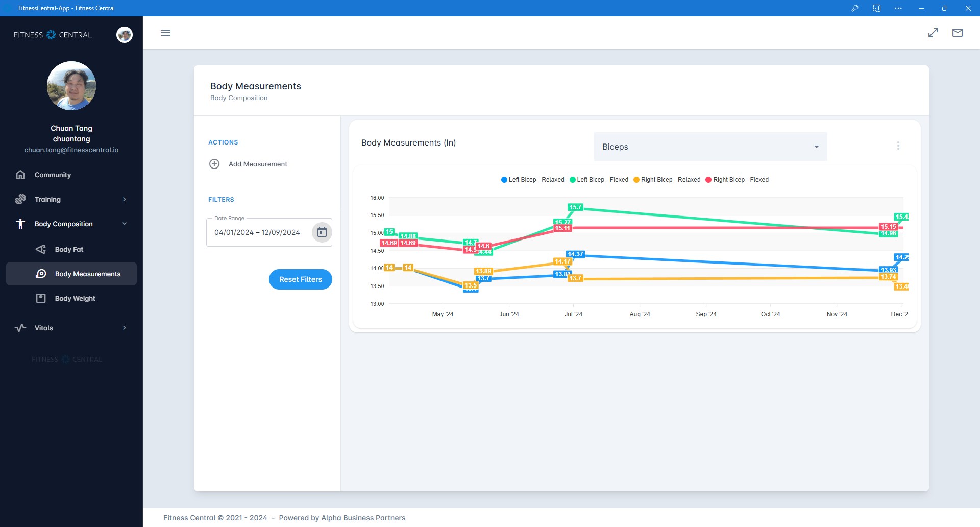The width and height of the screenshot is (980, 527).
Task: Click the small profile avatar in header
Action: tap(125, 35)
